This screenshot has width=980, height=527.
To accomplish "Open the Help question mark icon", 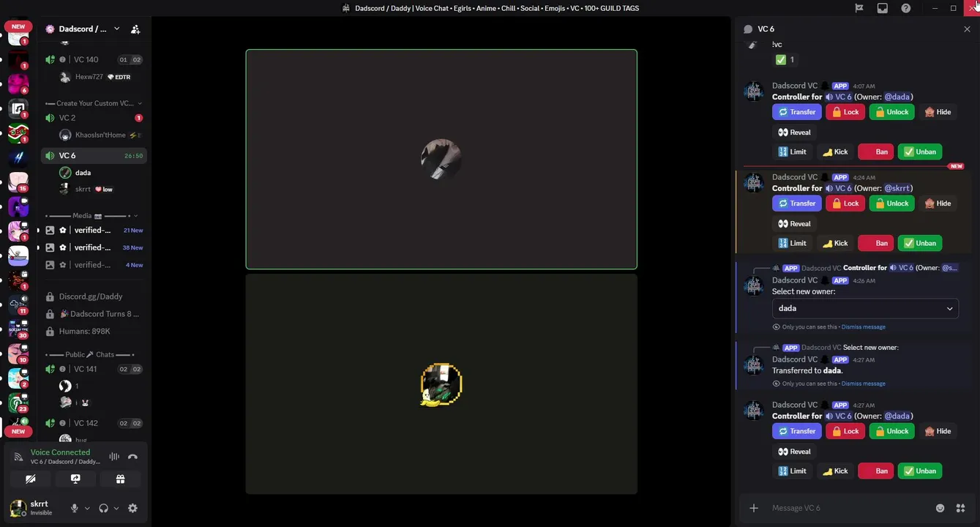I will pos(906,8).
